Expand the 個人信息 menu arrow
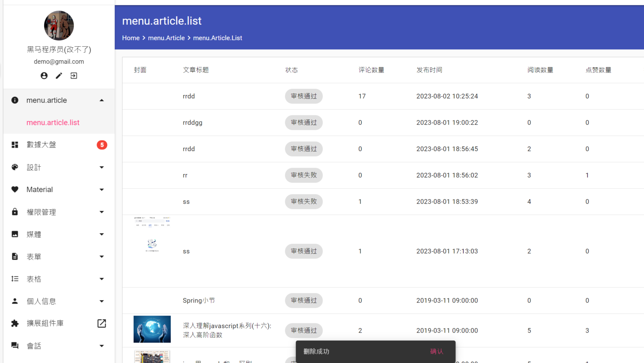Screen dimensions: 644x363 point(102,301)
